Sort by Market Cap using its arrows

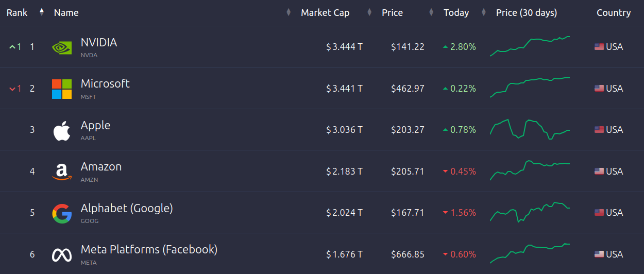point(369,12)
